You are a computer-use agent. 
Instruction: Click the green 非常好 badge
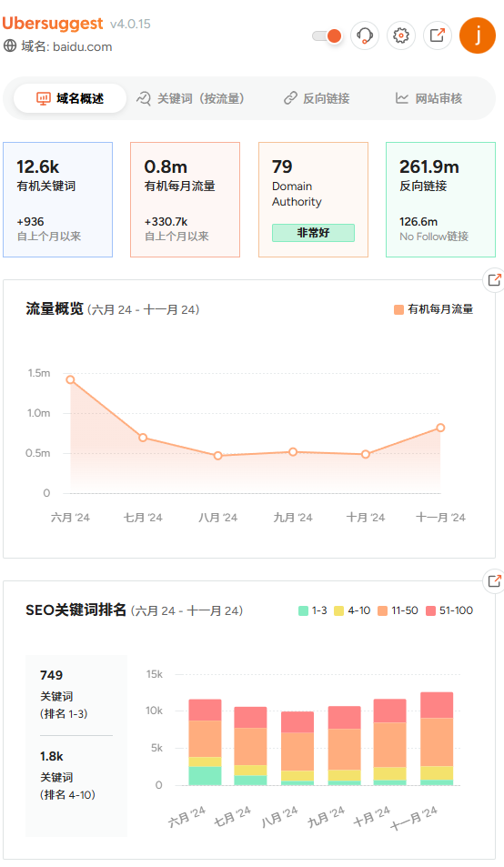[x=313, y=233]
